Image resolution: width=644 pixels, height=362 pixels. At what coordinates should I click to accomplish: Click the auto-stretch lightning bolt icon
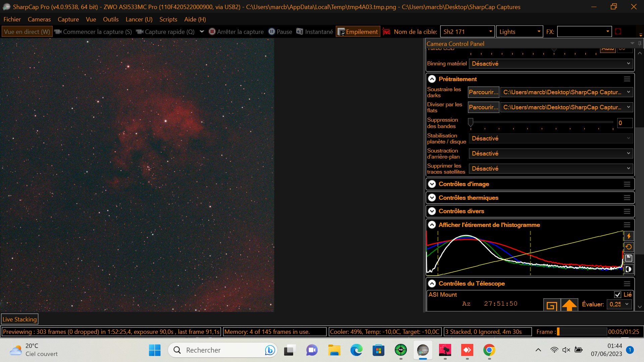tap(629, 236)
